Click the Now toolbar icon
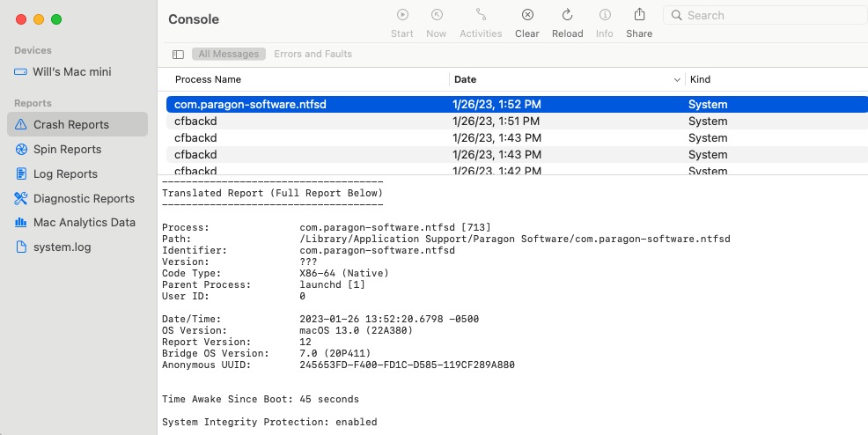Image resolution: width=868 pixels, height=435 pixels. [x=437, y=15]
